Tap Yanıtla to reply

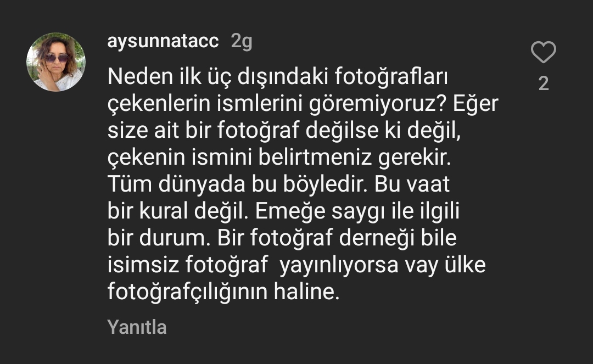tap(137, 327)
